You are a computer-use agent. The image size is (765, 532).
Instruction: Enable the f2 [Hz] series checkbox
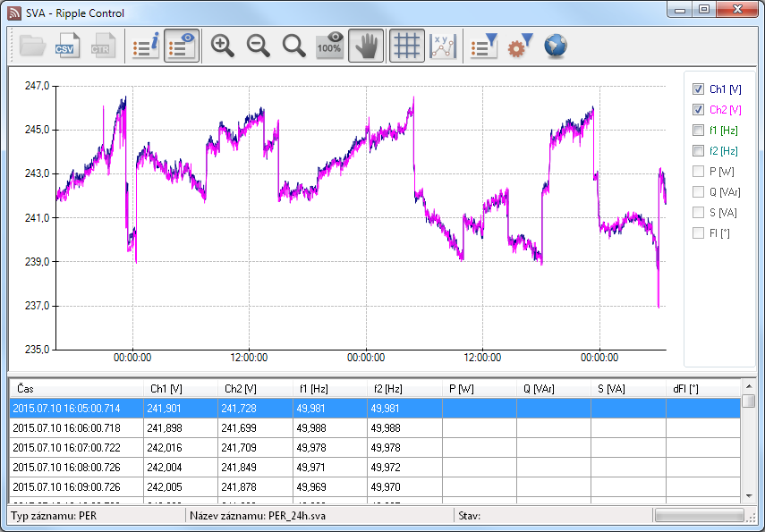pyautogui.click(x=698, y=151)
